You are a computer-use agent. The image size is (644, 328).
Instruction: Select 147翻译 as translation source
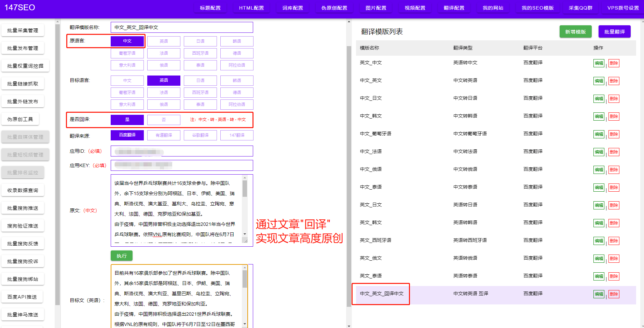[x=237, y=135]
